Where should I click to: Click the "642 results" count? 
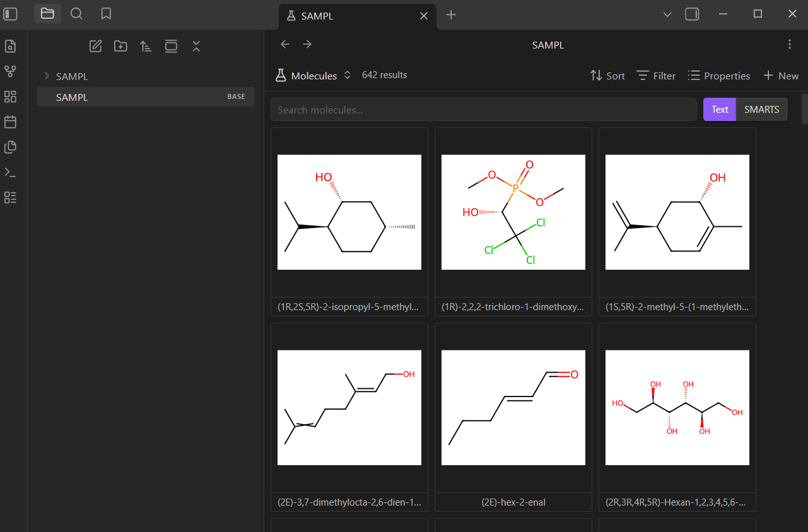point(385,75)
